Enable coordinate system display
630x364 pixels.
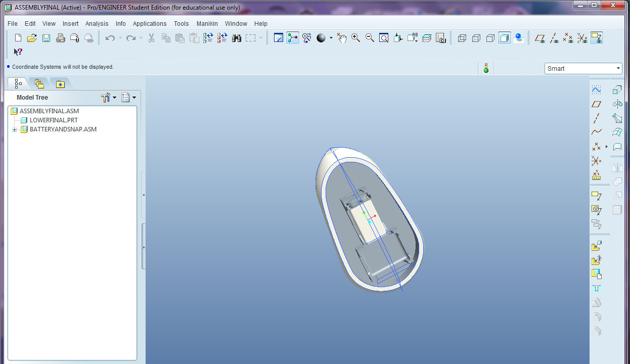pyautogui.click(x=581, y=37)
